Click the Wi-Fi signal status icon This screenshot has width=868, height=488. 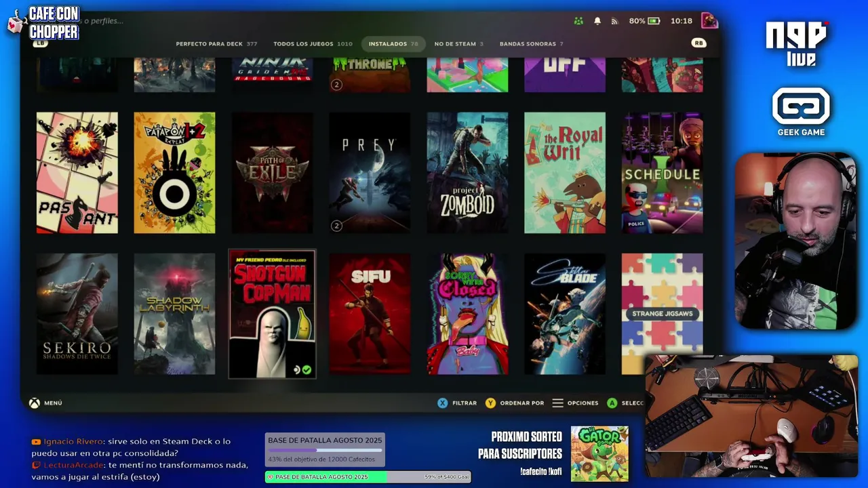615,21
